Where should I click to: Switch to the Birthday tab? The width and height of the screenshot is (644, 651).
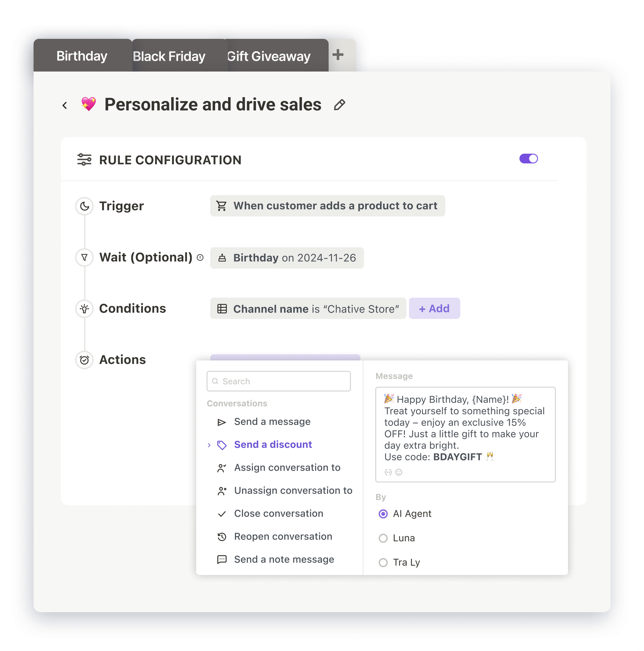(x=82, y=55)
